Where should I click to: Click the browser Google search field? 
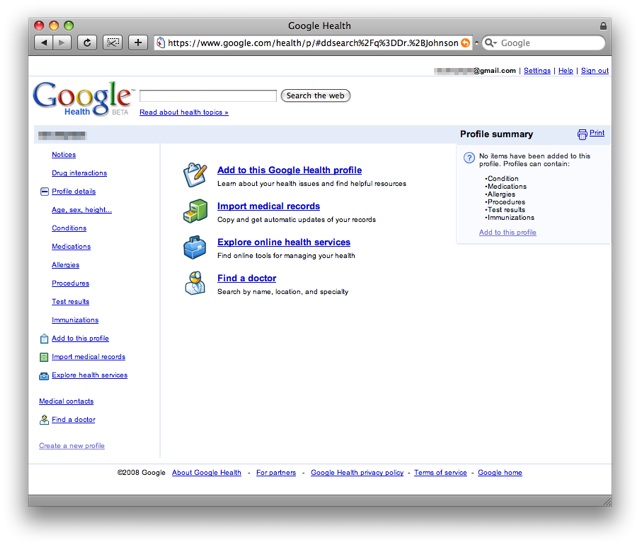tap(543, 43)
